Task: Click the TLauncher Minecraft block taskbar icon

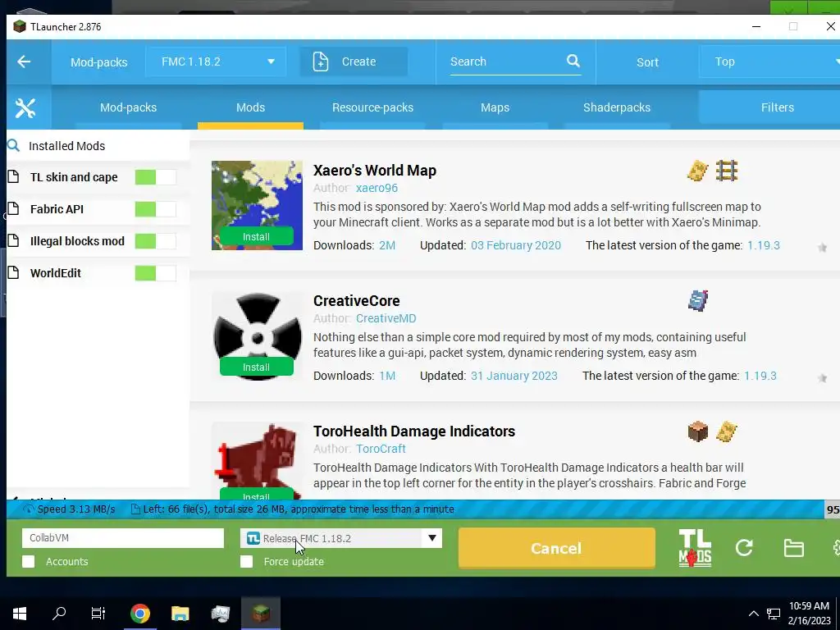Action: tap(261, 613)
